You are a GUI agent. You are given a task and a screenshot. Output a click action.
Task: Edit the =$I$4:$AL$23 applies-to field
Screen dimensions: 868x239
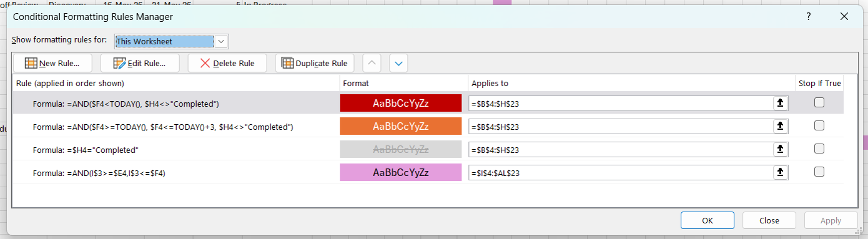point(621,172)
